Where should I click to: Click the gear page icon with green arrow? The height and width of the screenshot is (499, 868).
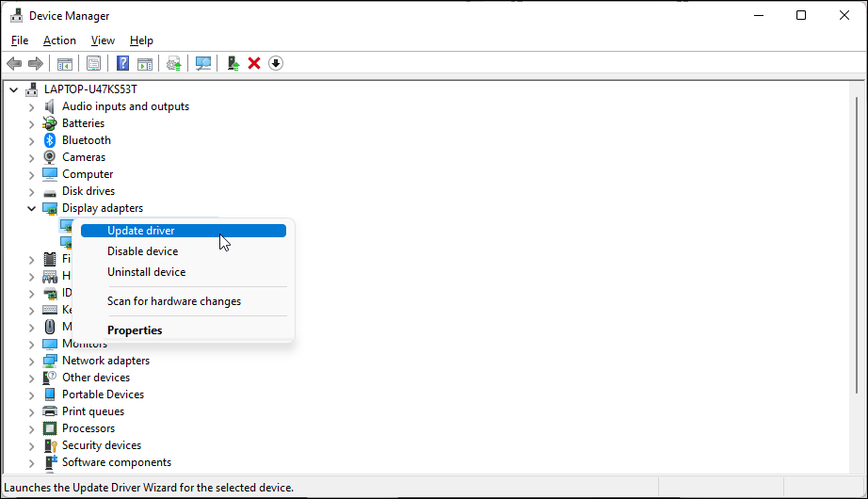click(174, 64)
